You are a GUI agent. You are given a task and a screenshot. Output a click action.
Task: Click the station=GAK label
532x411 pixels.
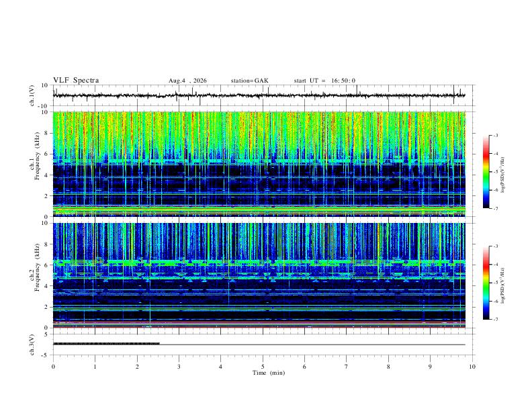pos(249,81)
